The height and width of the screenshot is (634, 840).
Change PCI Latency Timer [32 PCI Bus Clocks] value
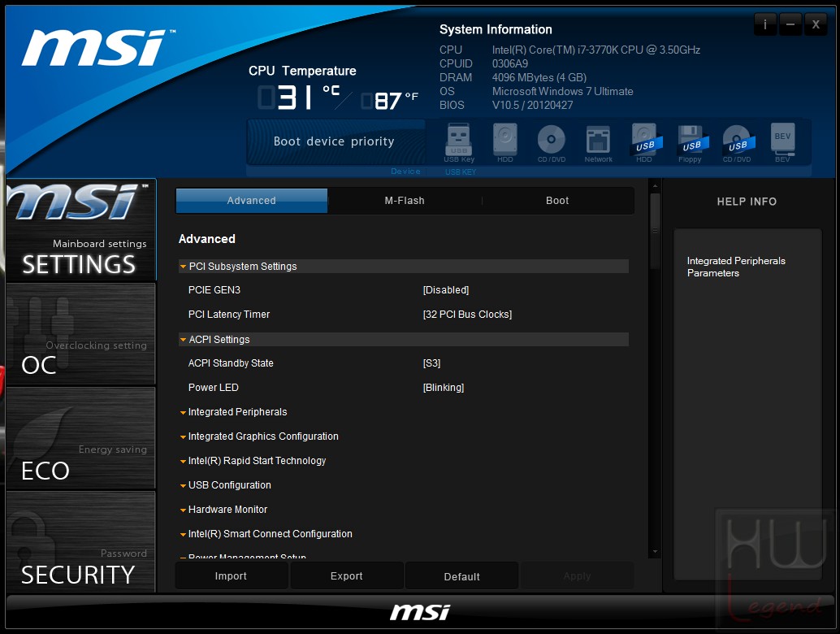coord(467,315)
